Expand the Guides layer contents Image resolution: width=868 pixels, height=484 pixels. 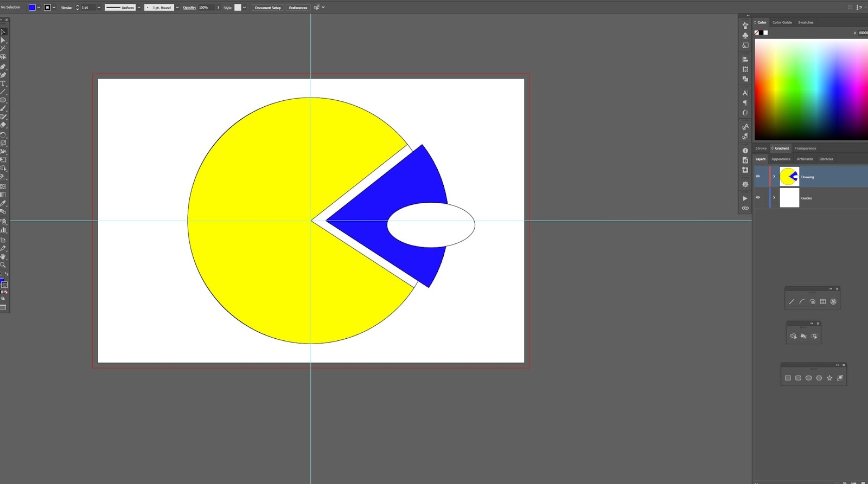[x=774, y=197]
